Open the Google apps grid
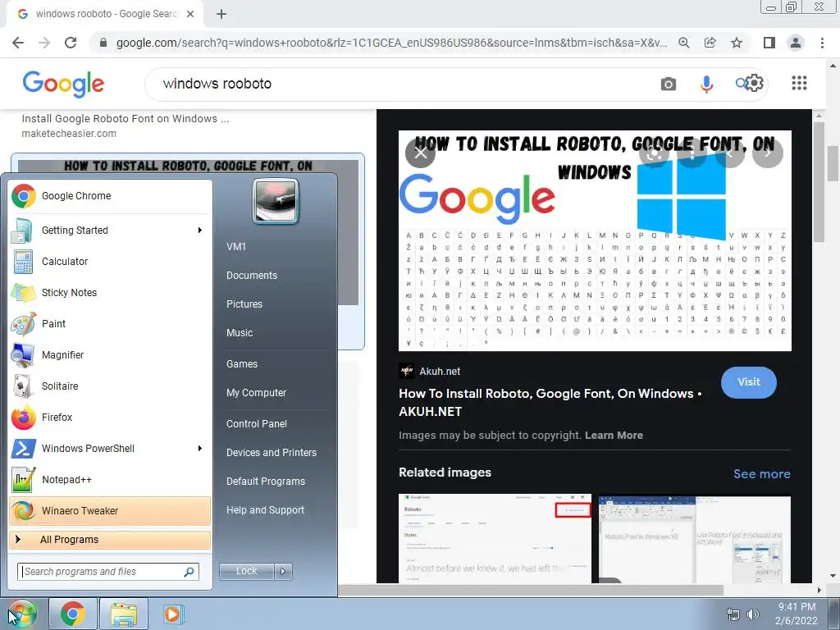Viewport: 840px width, 630px height. pos(799,83)
